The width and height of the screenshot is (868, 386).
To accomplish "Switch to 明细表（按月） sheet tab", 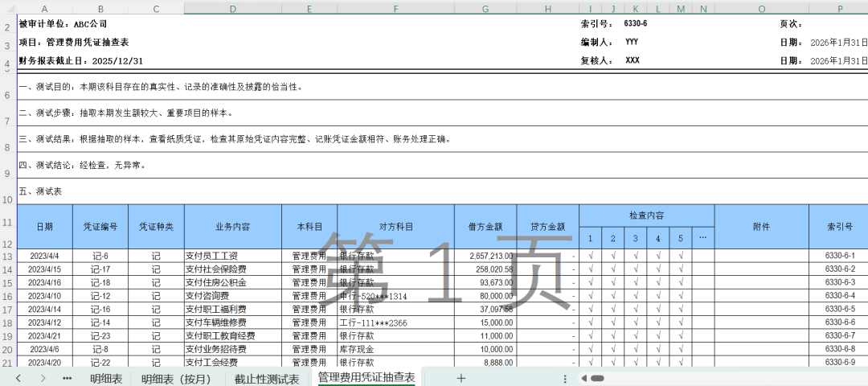I will pyautogui.click(x=177, y=379).
